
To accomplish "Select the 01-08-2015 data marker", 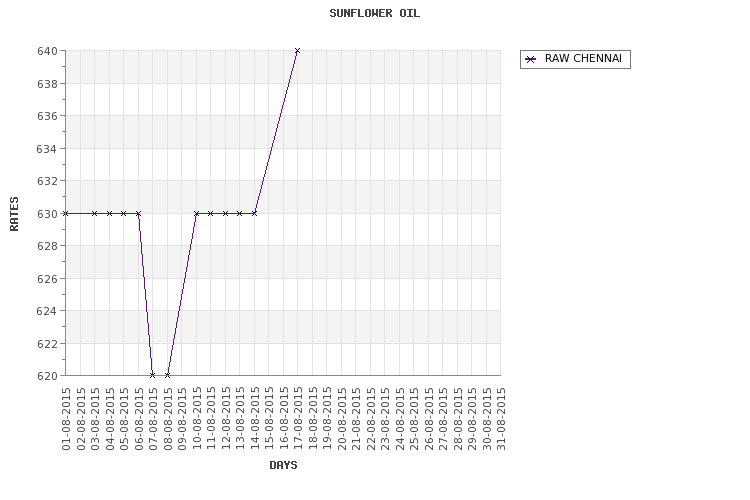I will click(66, 213).
